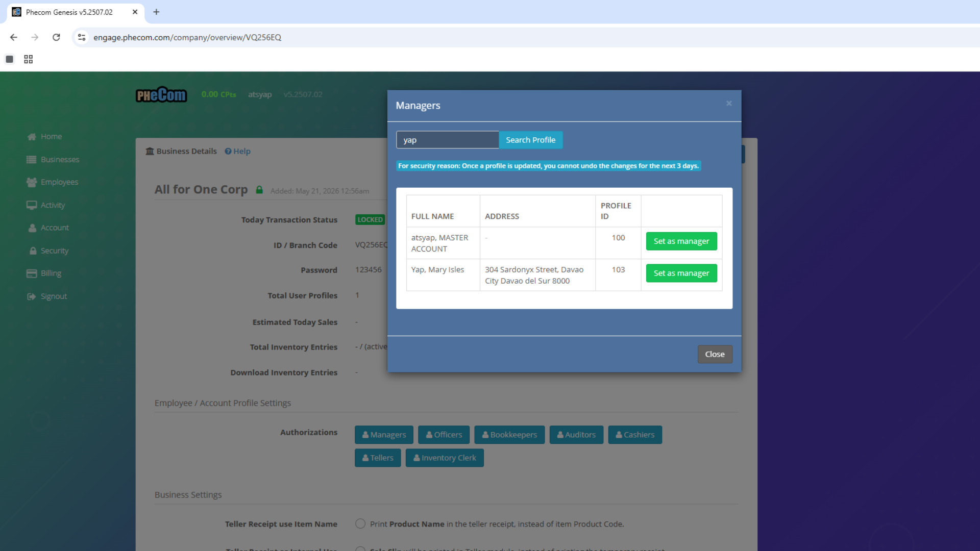Open the Tellers authorization button
Viewport: 980px width, 551px height.
click(378, 458)
